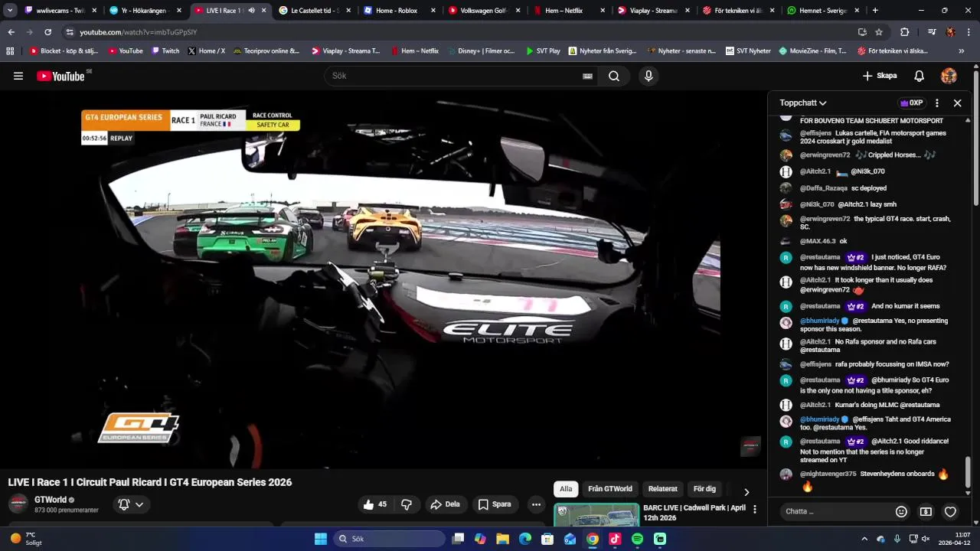
Task: Switch to the Hemnet tab
Action: 822,11
